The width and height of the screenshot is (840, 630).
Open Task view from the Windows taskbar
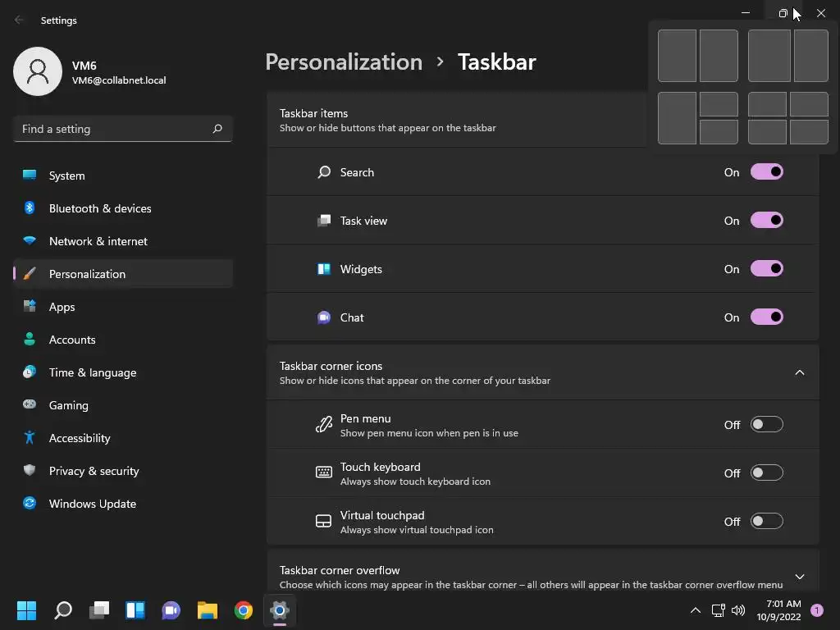(x=99, y=609)
